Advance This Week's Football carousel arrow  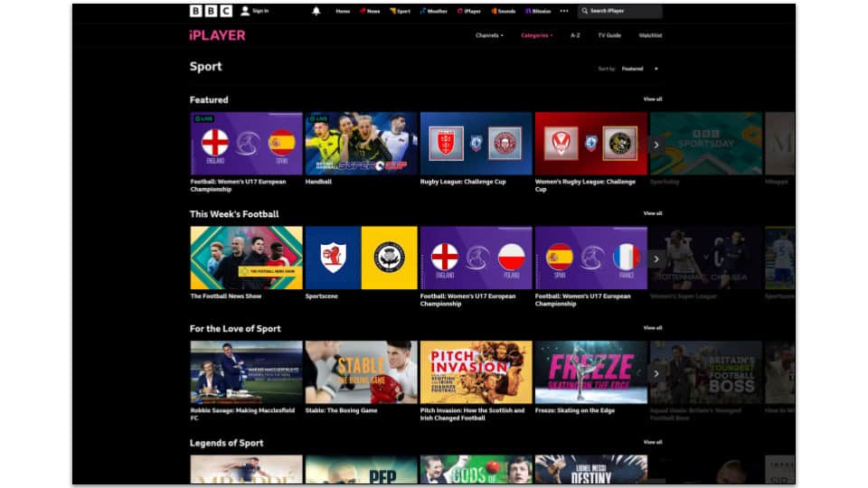click(x=656, y=259)
